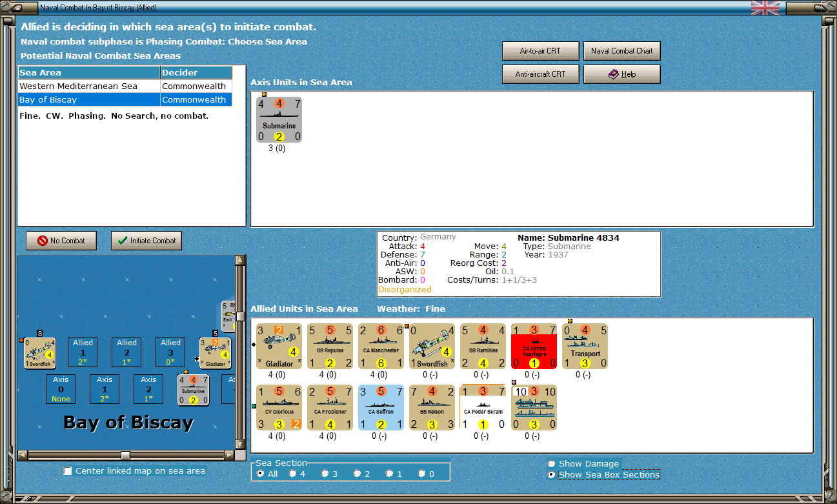Click the Axis 2 sea box
Screen dimensions: 837x504
[x=148, y=390]
